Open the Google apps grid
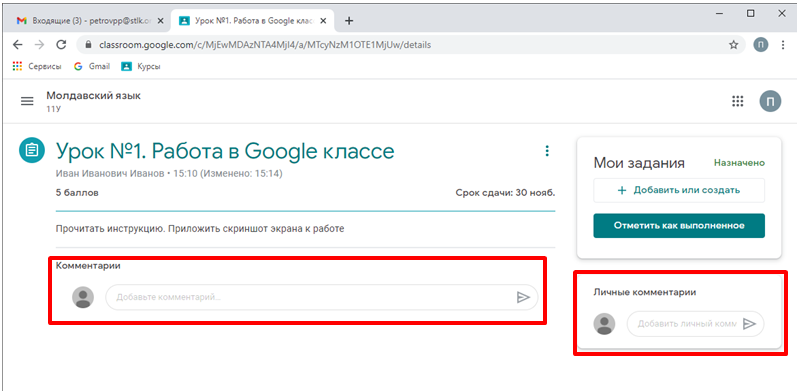This screenshot has height=391, width=800. (x=738, y=101)
